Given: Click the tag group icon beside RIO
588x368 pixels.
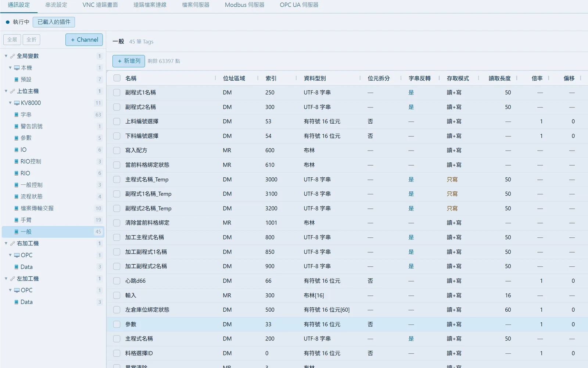Looking at the screenshot, I should tap(16, 173).
